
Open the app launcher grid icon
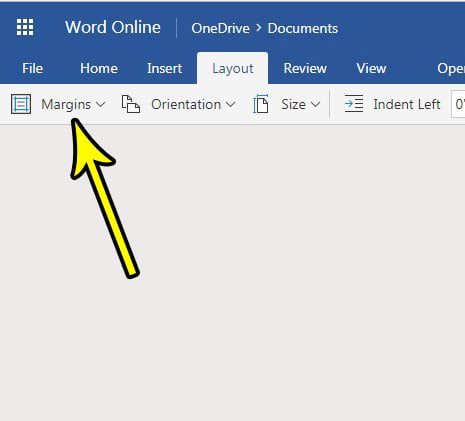[25, 27]
